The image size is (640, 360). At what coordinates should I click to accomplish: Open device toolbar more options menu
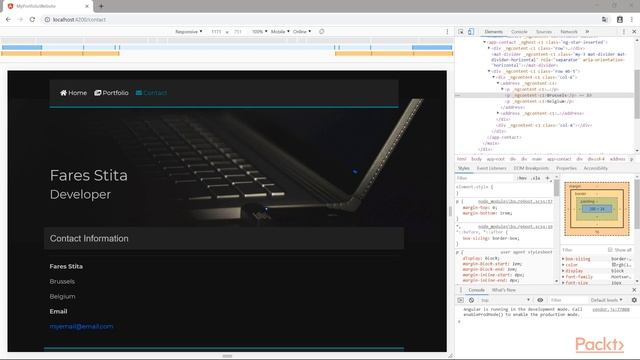pyautogui.click(x=447, y=31)
